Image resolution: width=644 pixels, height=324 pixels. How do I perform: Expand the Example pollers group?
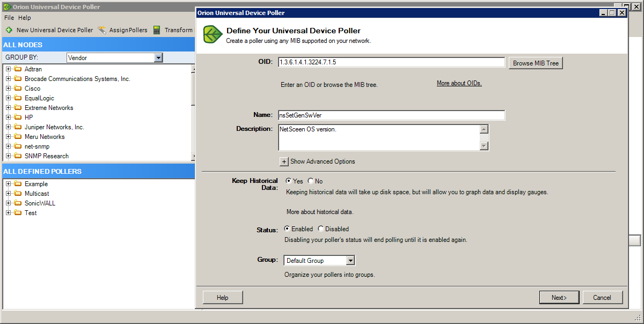(x=8, y=184)
